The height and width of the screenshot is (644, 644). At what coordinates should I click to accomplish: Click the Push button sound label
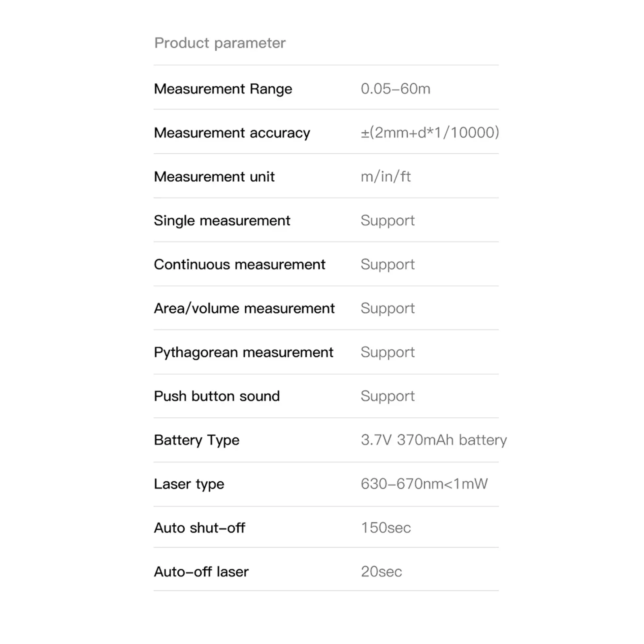(217, 396)
